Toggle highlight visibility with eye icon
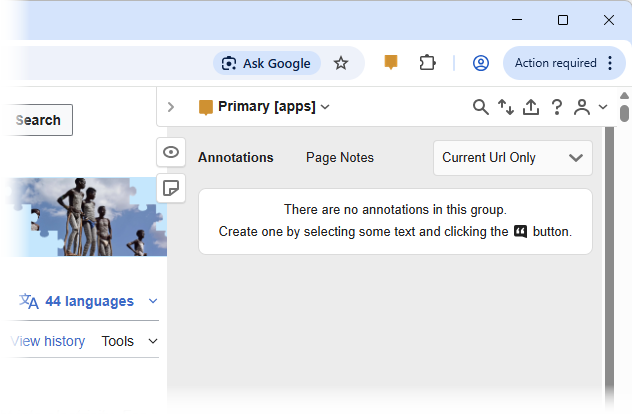Image resolution: width=632 pixels, height=415 pixels. click(171, 152)
